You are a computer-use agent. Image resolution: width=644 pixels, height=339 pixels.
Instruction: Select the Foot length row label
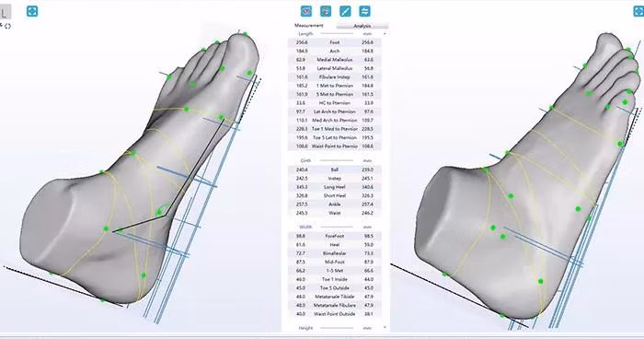tap(335, 42)
